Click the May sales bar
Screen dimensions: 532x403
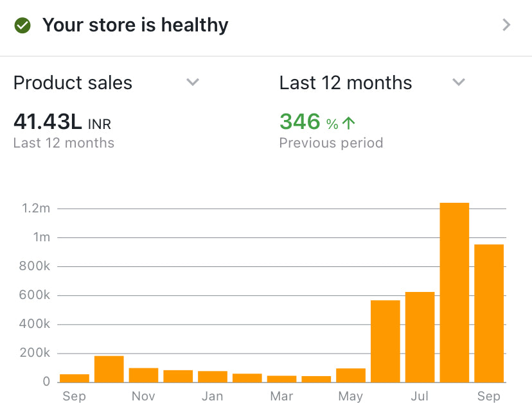351,375
